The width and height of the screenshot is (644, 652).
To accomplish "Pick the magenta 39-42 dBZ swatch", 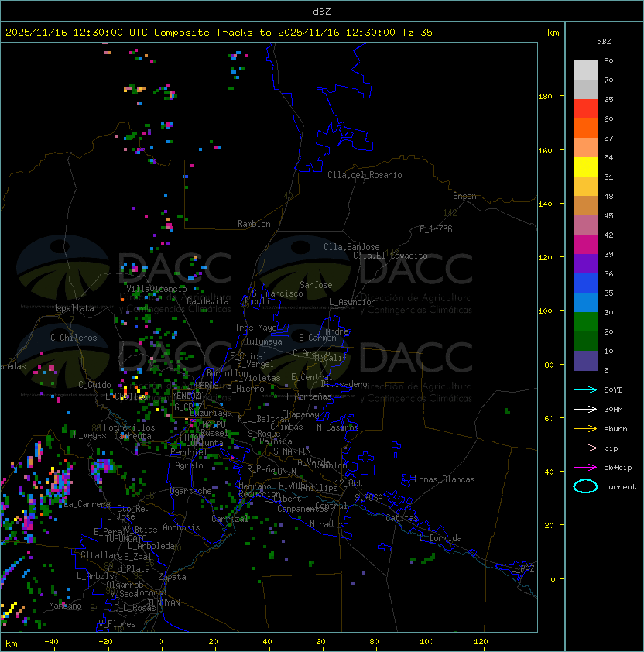I will (585, 245).
